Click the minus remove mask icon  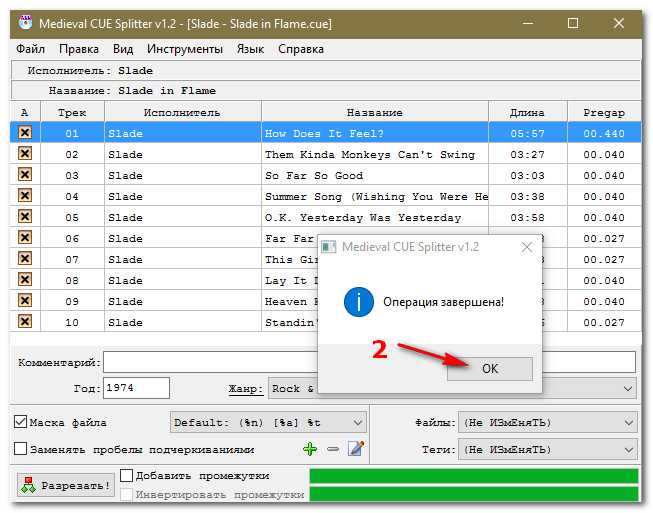click(333, 449)
